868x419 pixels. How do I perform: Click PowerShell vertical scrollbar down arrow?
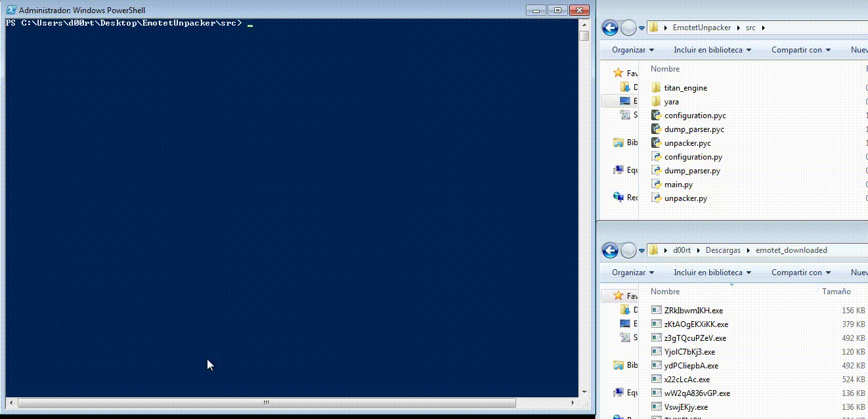[x=584, y=392]
